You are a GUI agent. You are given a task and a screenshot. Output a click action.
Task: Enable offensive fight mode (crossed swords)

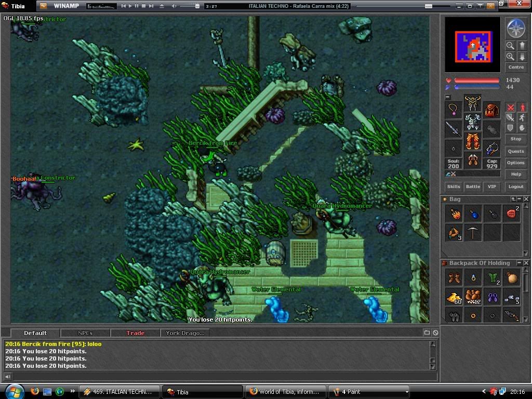(510, 108)
